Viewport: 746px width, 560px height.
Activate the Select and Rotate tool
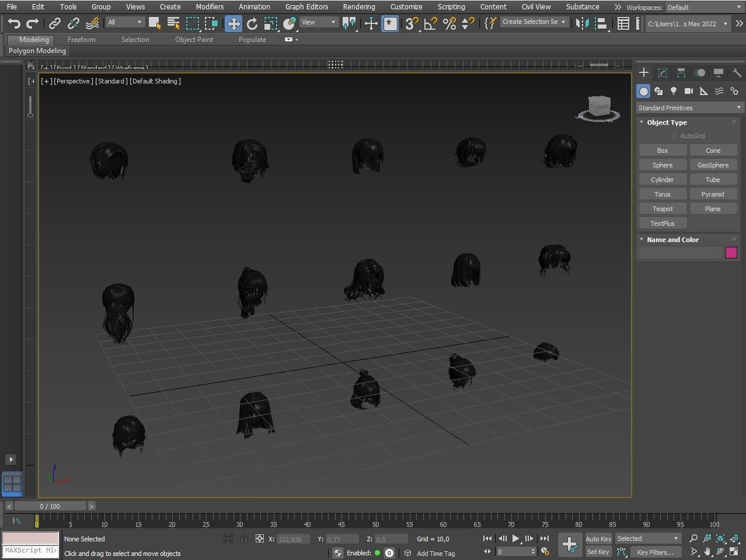coord(252,23)
